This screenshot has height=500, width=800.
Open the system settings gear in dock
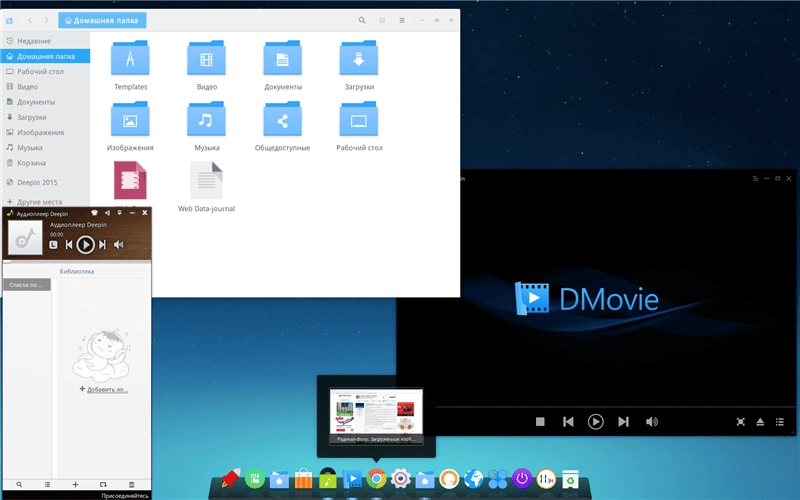pos(401,479)
